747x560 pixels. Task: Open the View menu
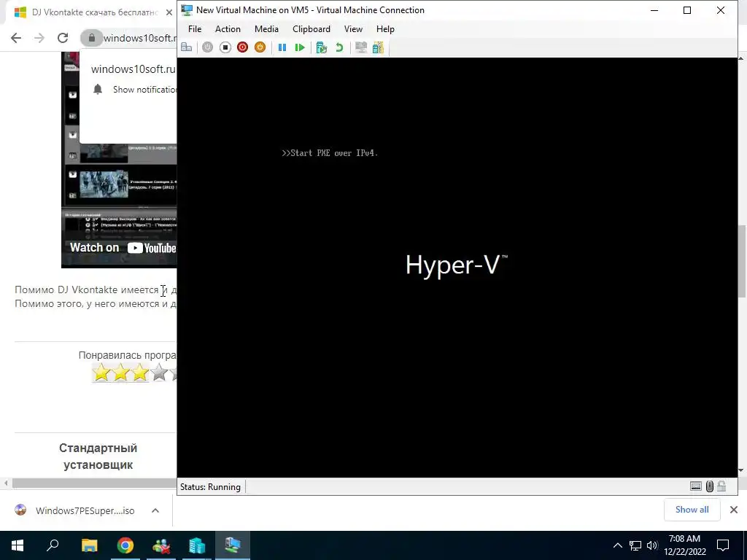(x=353, y=29)
